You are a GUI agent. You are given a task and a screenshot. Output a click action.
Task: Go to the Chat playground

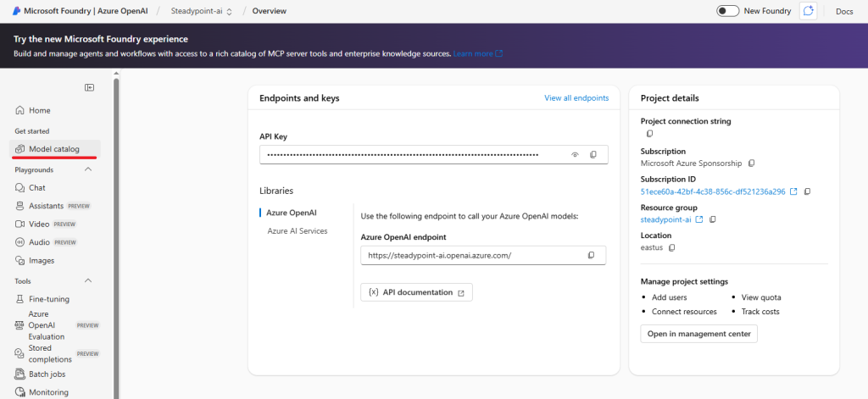[x=37, y=188]
